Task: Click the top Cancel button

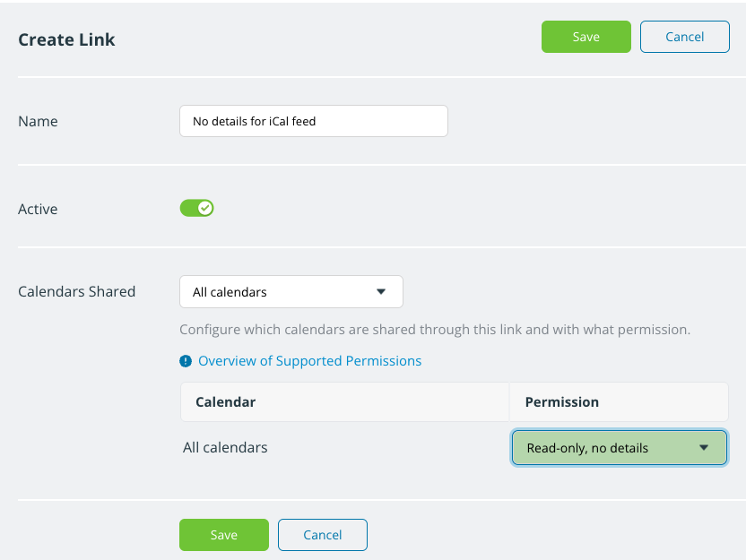Action: coord(684,37)
